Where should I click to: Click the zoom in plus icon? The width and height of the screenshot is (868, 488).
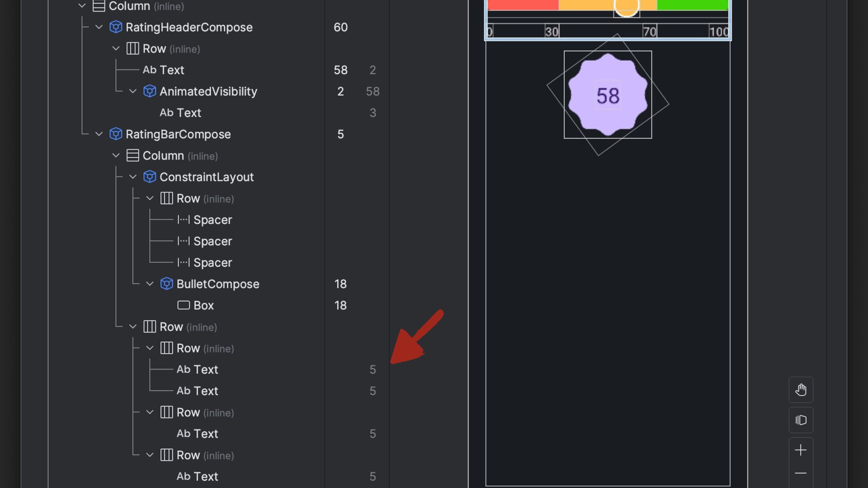pyautogui.click(x=801, y=450)
